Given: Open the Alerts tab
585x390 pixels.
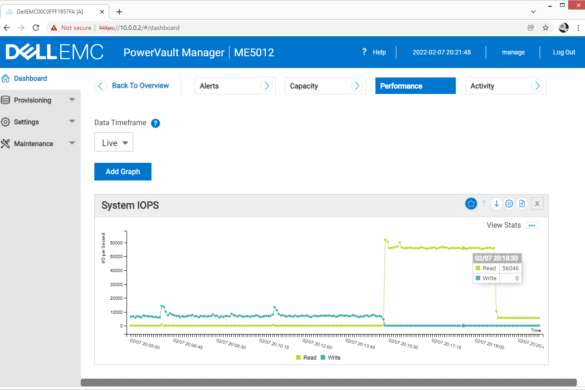Looking at the screenshot, I should pos(235,86).
